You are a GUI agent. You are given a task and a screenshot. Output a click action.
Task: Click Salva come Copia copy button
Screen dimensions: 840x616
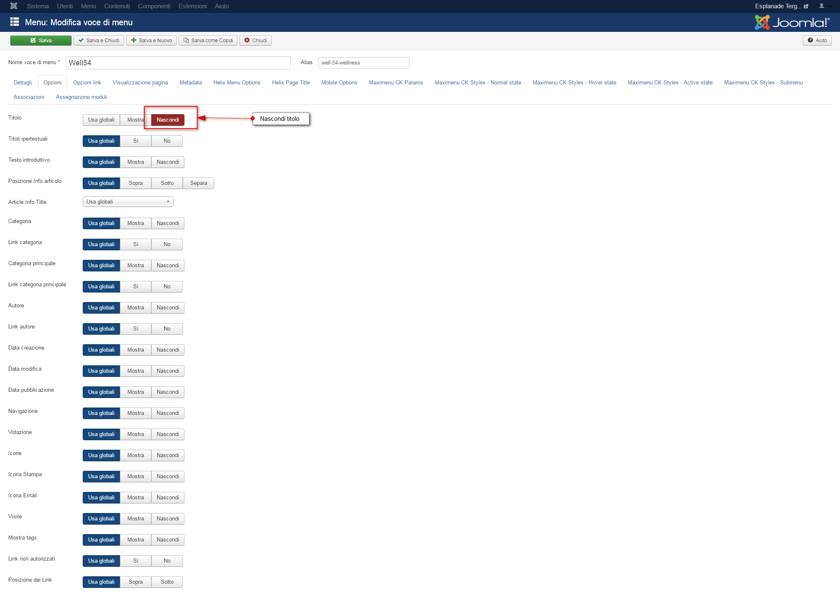(208, 40)
